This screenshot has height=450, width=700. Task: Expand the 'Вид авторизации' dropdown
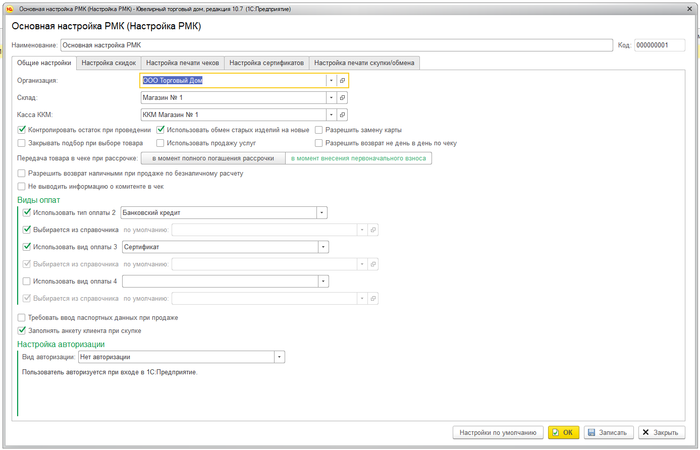coord(279,356)
